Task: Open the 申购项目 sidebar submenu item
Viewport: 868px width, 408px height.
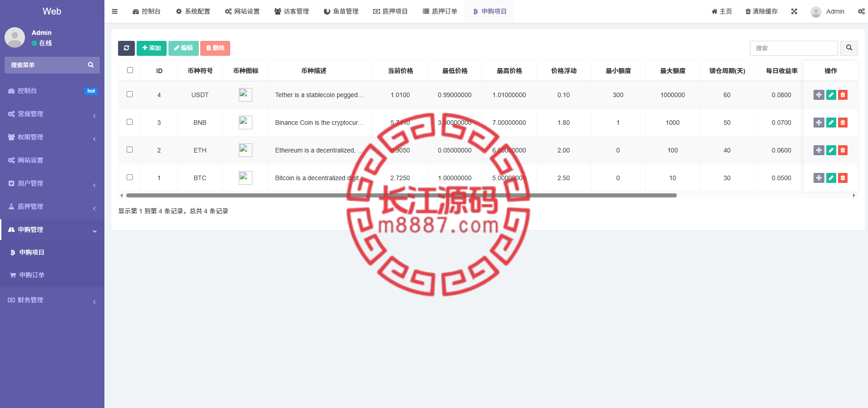Action: tap(52, 252)
